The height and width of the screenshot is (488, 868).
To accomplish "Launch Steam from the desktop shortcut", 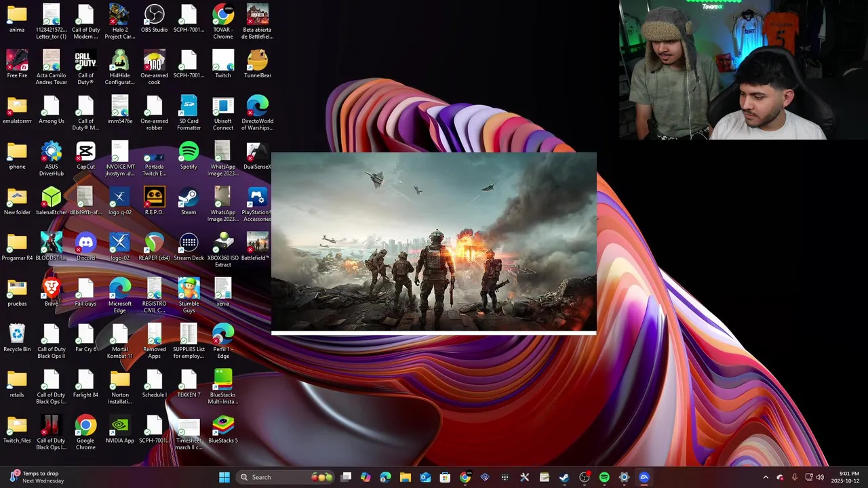I will point(189,201).
